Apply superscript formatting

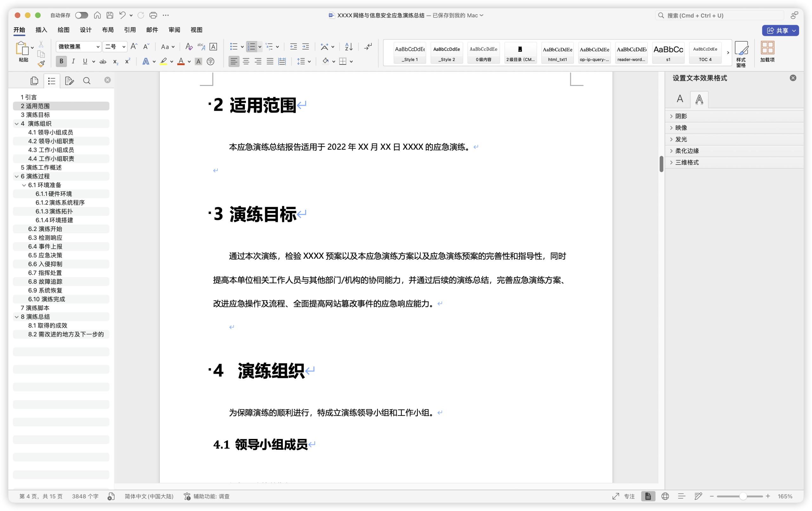point(128,62)
